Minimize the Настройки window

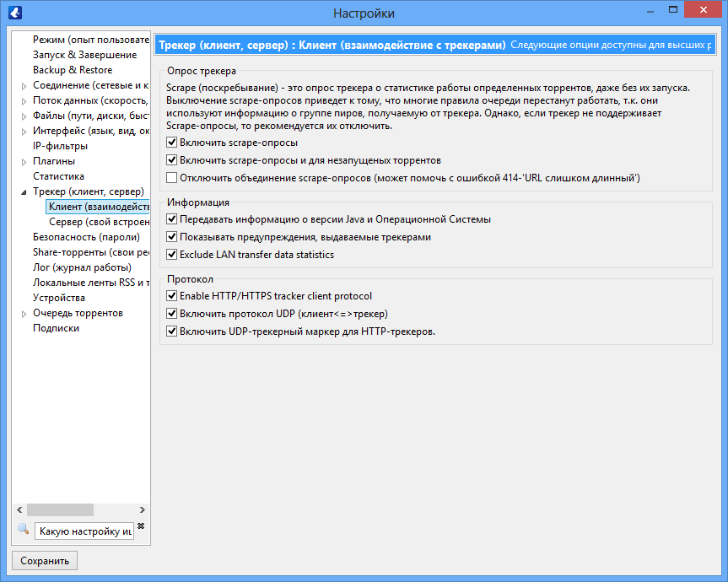click(650, 10)
